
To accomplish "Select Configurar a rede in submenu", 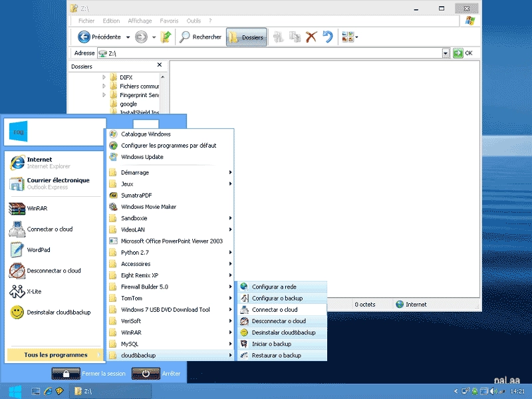I will click(x=282, y=287).
